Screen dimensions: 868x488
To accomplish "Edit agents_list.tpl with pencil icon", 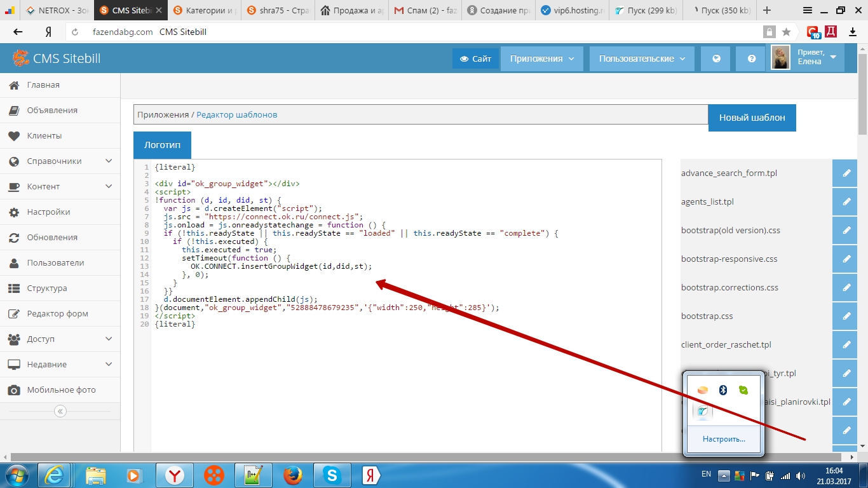I will pos(846,201).
